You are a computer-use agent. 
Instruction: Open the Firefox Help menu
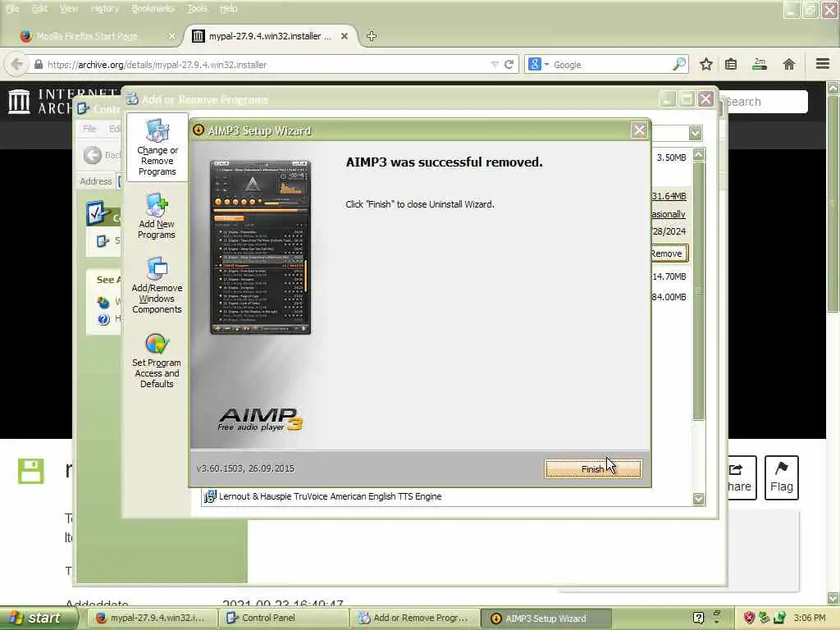pos(228,8)
